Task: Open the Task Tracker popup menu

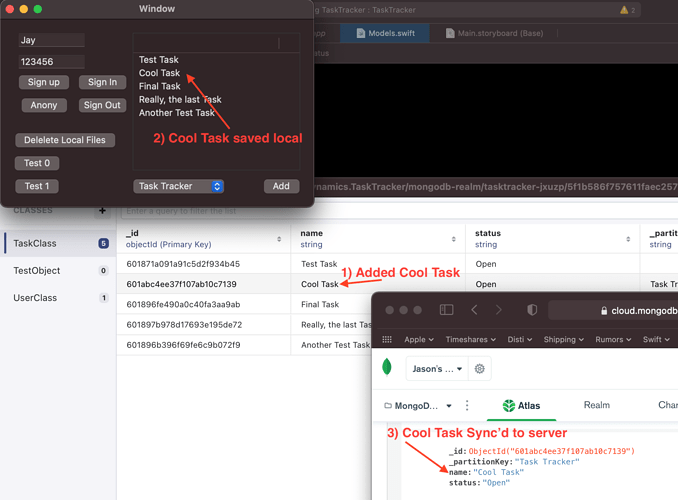Action: [x=178, y=186]
